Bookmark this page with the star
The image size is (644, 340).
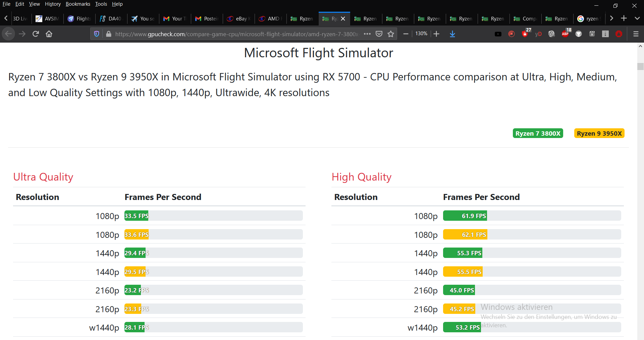[x=391, y=34]
